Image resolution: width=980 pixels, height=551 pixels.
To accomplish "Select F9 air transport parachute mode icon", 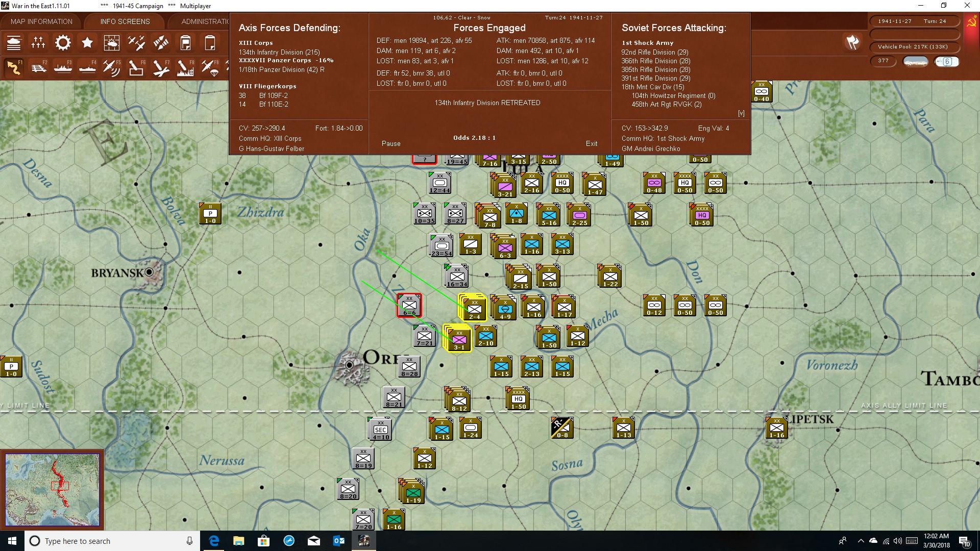I will (210, 67).
